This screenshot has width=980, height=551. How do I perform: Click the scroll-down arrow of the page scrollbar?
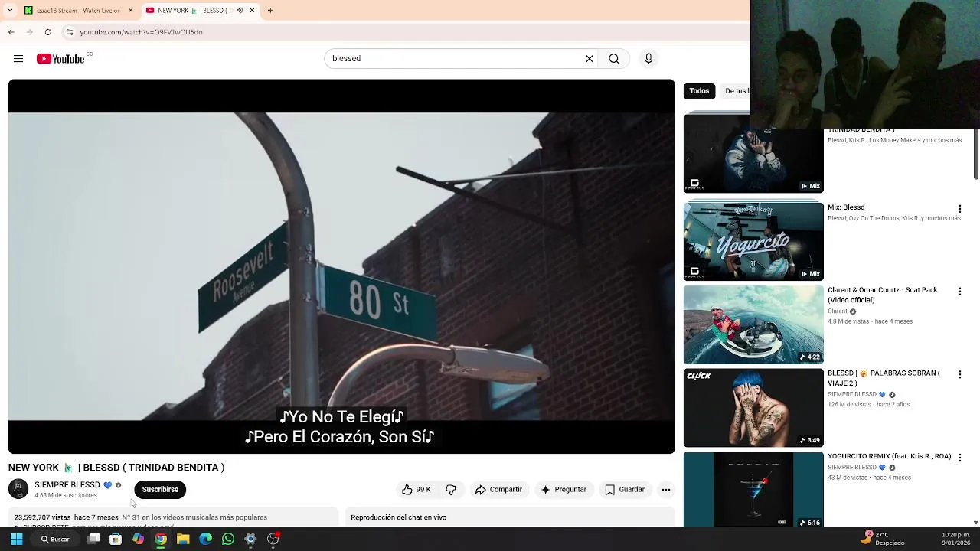pyautogui.click(x=976, y=523)
